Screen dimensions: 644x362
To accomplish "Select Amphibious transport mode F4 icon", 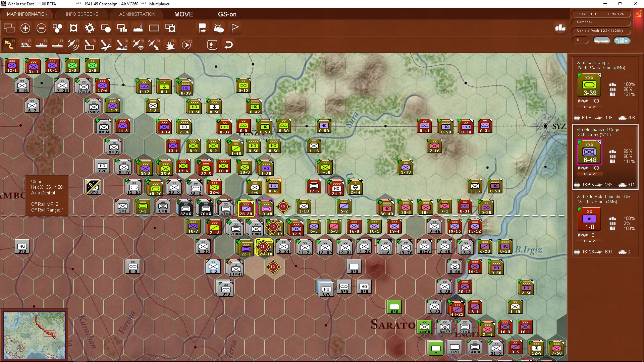I will coord(58,45).
